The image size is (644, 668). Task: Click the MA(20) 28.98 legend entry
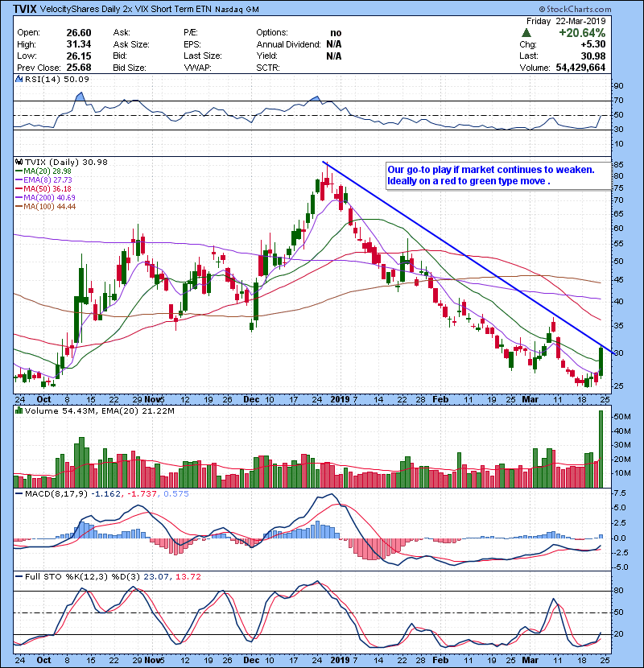tap(43, 171)
